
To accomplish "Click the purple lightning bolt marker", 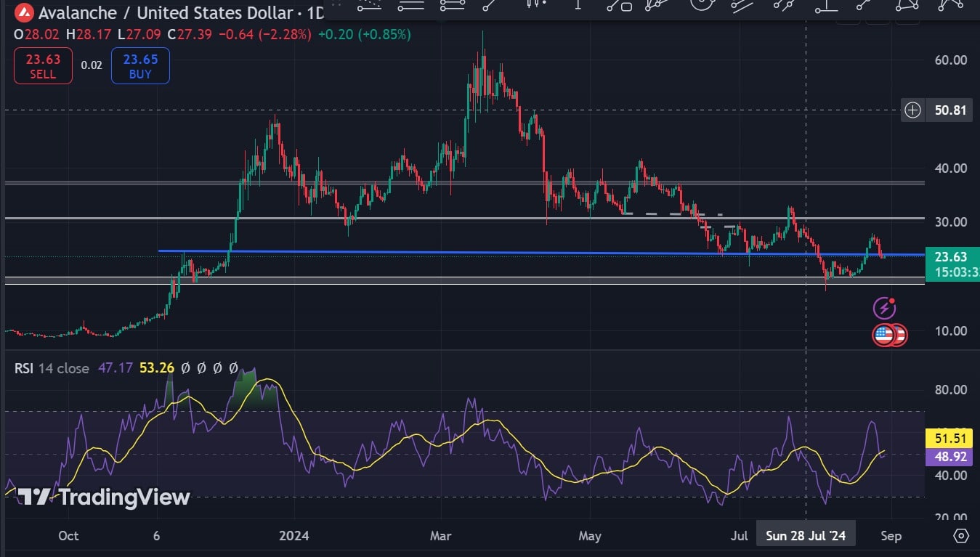I will (884, 307).
